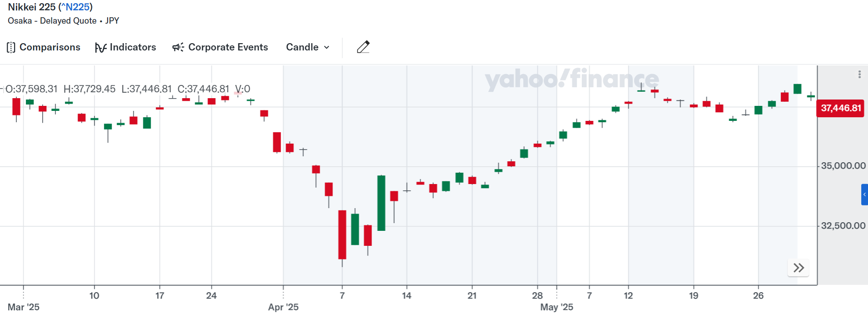Click the Indicators chart icon
Image resolution: width=868 pixels, height=314 pixels.
click(x=100, y=47)
